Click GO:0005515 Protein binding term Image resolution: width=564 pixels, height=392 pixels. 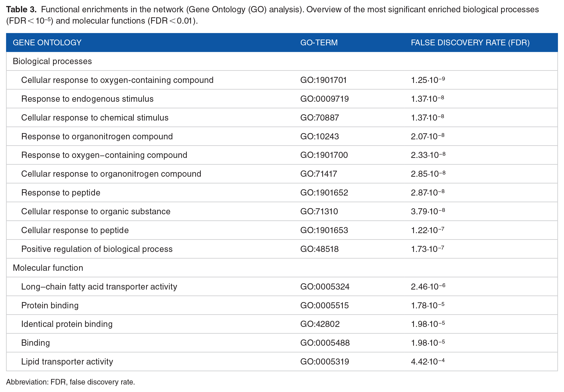click(x=324, y=305)
